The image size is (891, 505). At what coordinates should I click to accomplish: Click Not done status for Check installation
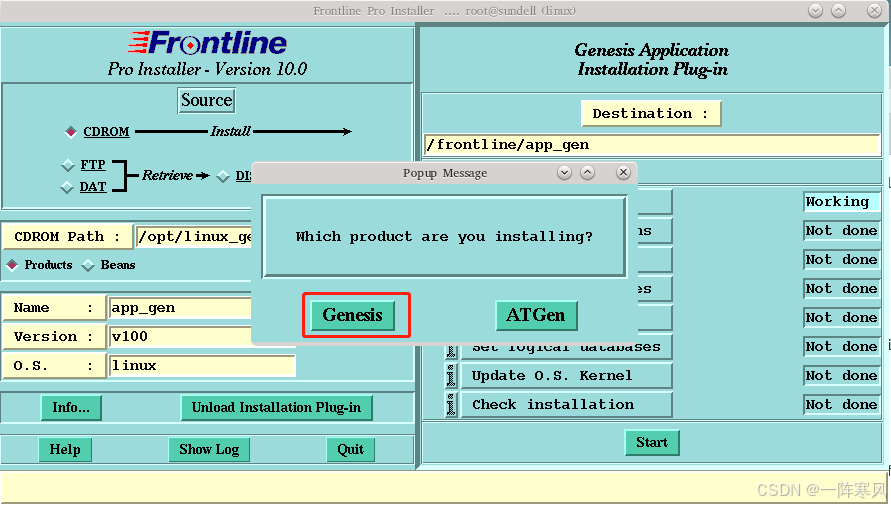pos(841,404)
